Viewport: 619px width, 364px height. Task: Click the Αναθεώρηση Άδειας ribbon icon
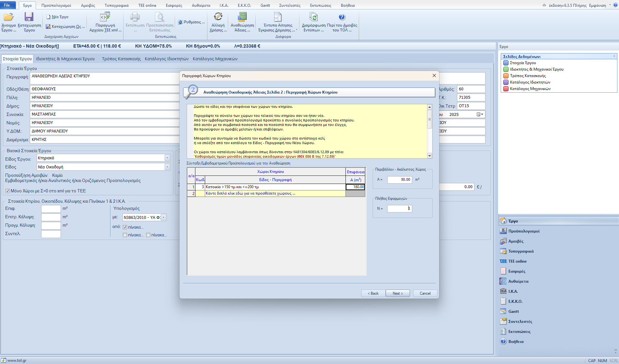pyautogui.click(x=242, y=17)
